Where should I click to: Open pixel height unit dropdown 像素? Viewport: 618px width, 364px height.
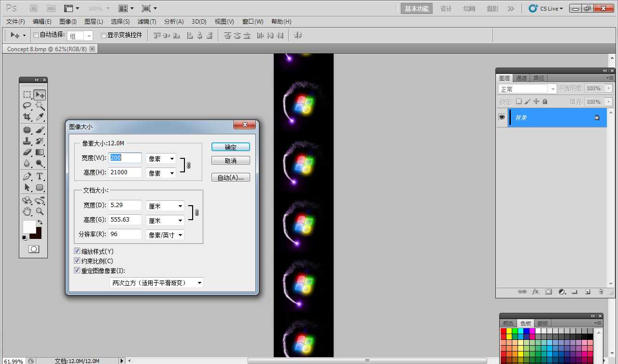pos(161,173)
